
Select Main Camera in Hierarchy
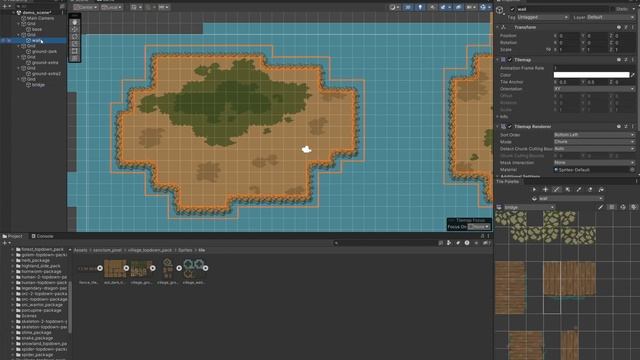(x=40, y=18)
